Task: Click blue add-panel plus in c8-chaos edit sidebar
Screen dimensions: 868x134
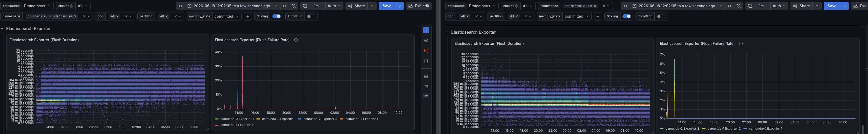Action: [426, 30]
